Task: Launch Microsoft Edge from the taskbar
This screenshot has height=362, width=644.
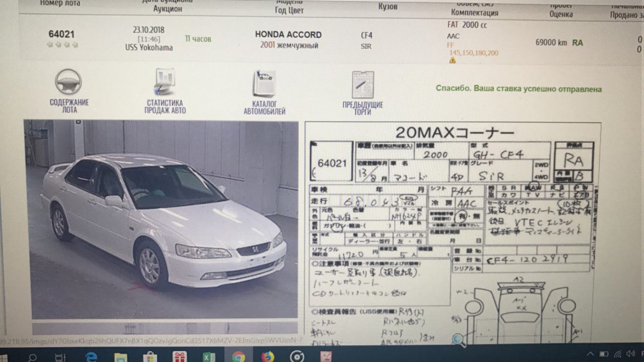Action: pos(91,357)
